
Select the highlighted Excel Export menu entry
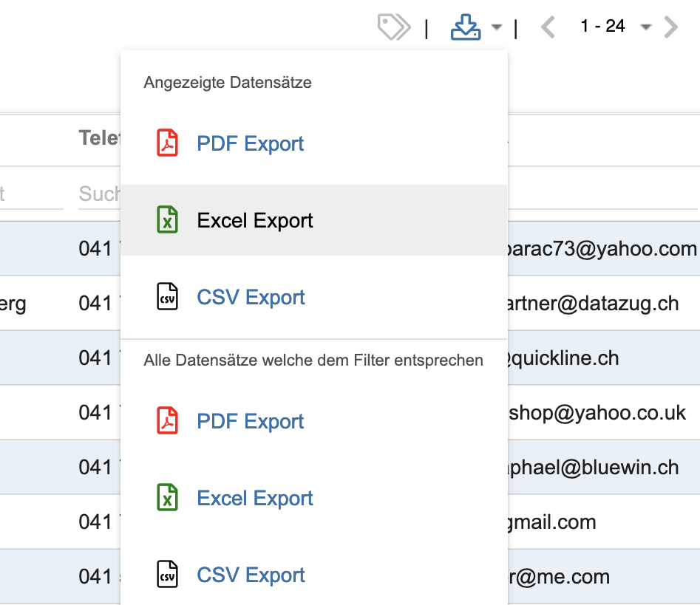[255, 220]
